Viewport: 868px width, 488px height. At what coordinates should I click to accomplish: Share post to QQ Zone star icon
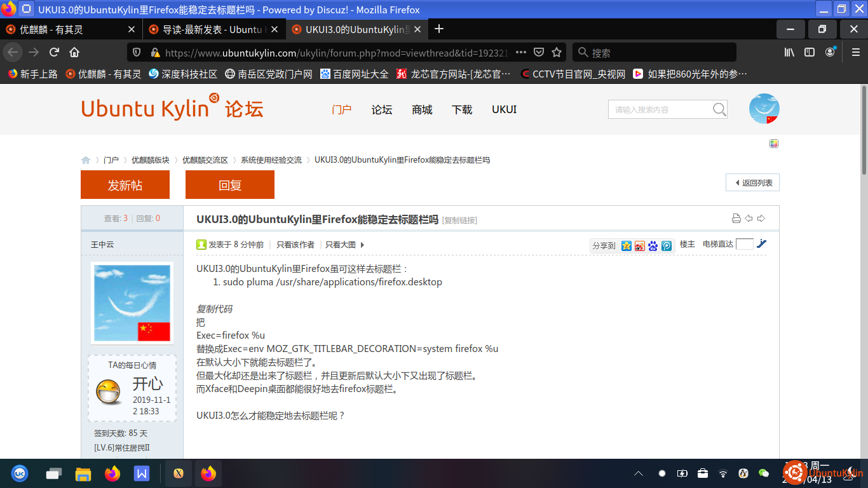pyautogui.click(x=627, y=245)
